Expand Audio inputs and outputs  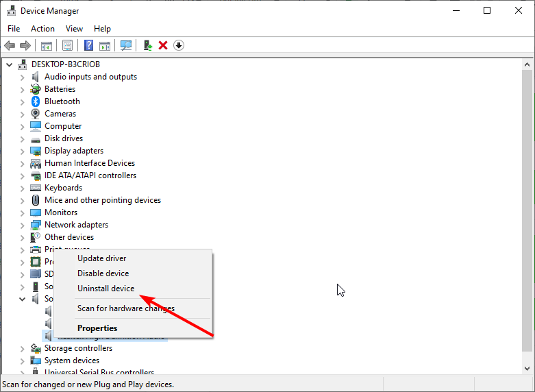point(22,77)
